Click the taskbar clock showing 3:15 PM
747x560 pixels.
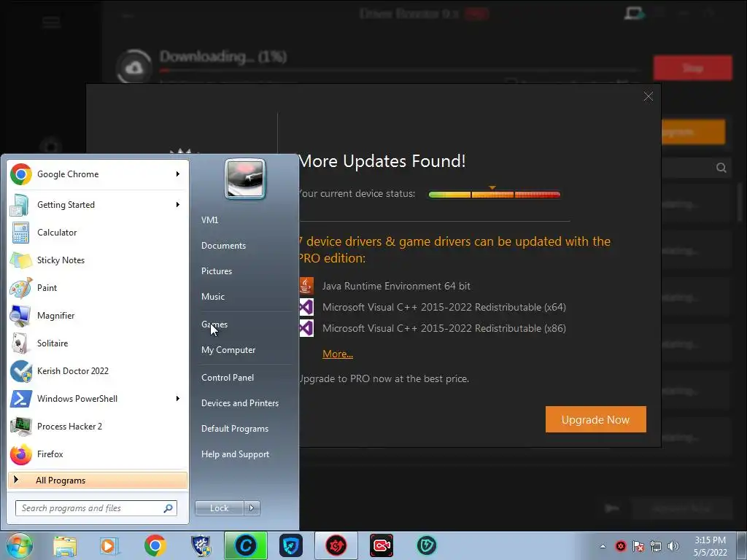pos(711,546)
